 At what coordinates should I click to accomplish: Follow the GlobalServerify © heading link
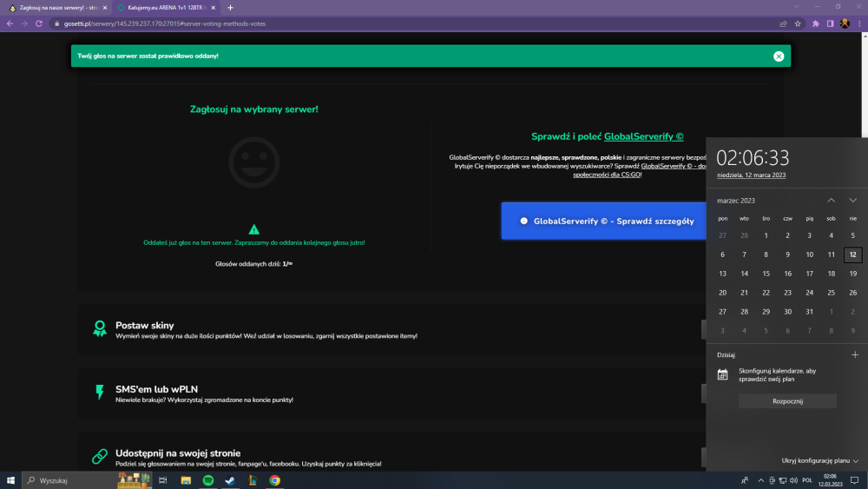[x=643, y=136]
